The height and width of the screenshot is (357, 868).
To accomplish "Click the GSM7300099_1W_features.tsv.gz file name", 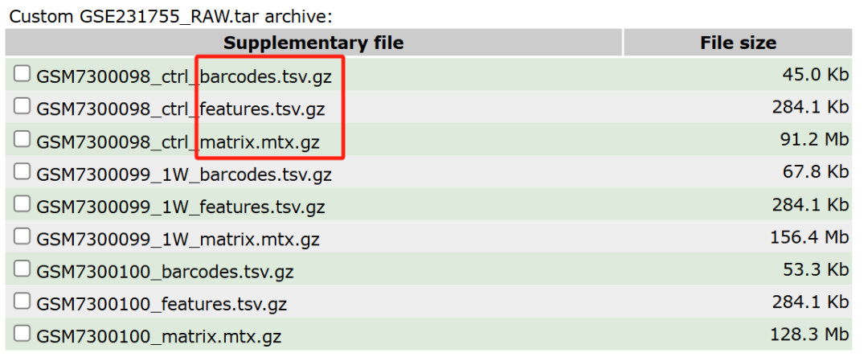I will 181,207.
